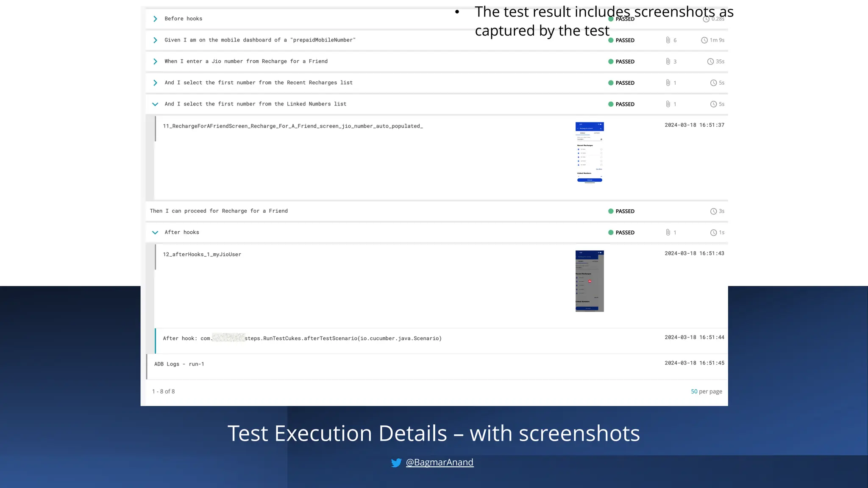This screenshot has width=868, height=488.
Task: Click the ADB Logs - run-1 entry
Action: [x=179, y=364]
